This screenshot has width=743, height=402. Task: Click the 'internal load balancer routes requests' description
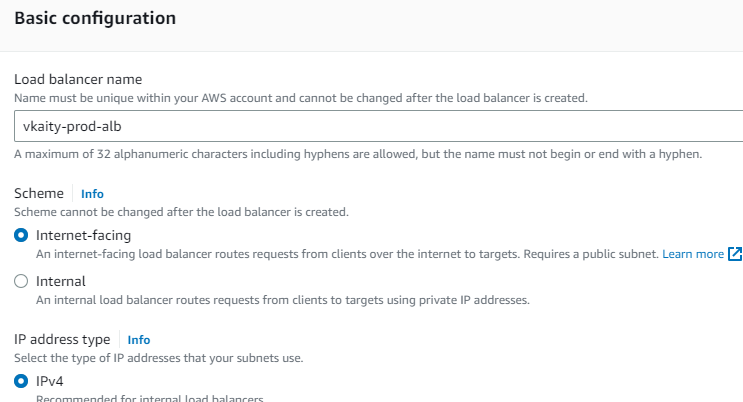pyautogui.click(x=283, y=300)
